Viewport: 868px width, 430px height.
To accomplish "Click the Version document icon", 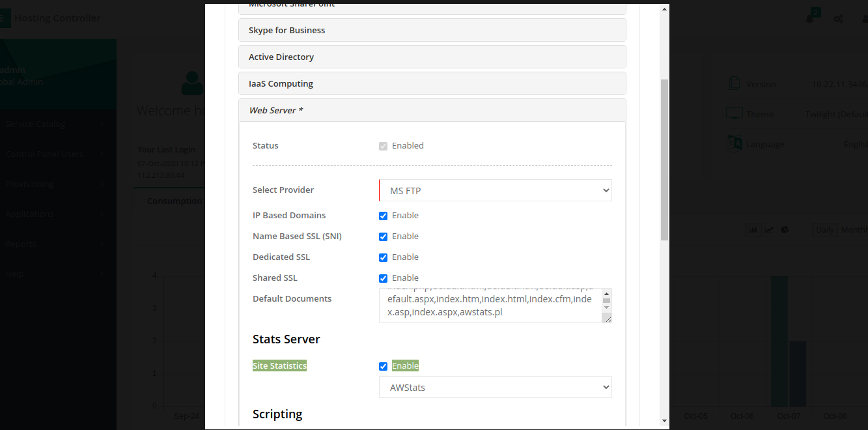I will pyautogui.click(x=735, y=83).
